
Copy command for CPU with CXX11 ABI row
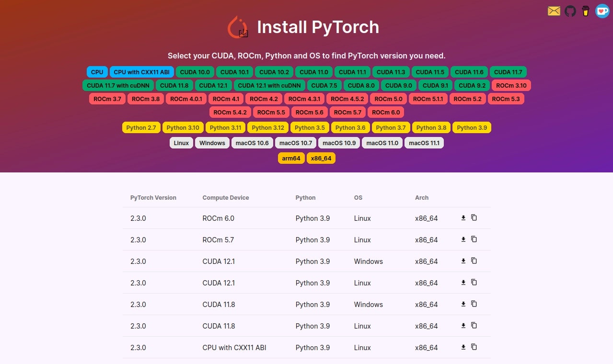pos(474,347)
